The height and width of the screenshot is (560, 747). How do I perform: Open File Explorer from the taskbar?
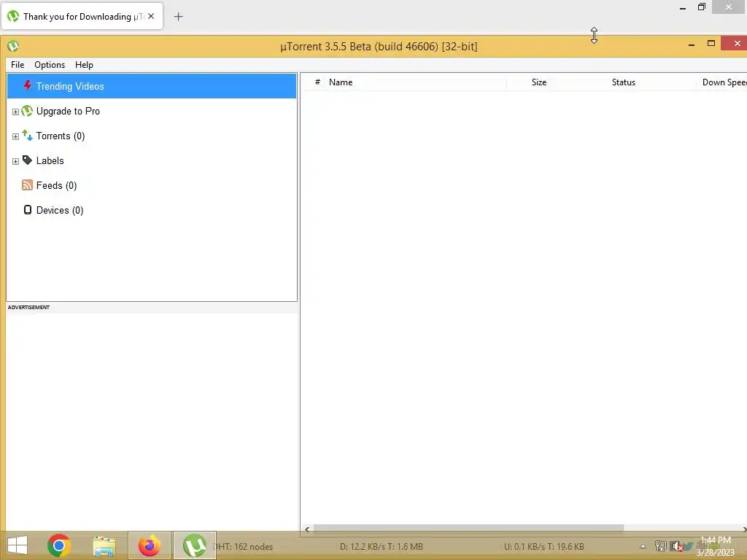(x=104, y=545)
